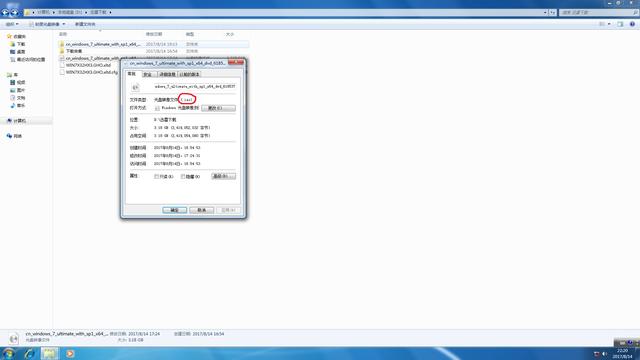
Task: Click the address bar refresh button
Action: click(553, 13)
